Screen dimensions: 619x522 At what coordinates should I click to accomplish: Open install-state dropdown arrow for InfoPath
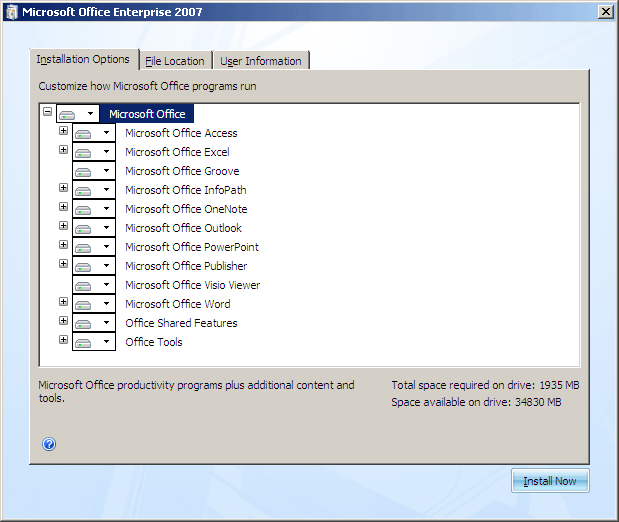coord(106,190)
